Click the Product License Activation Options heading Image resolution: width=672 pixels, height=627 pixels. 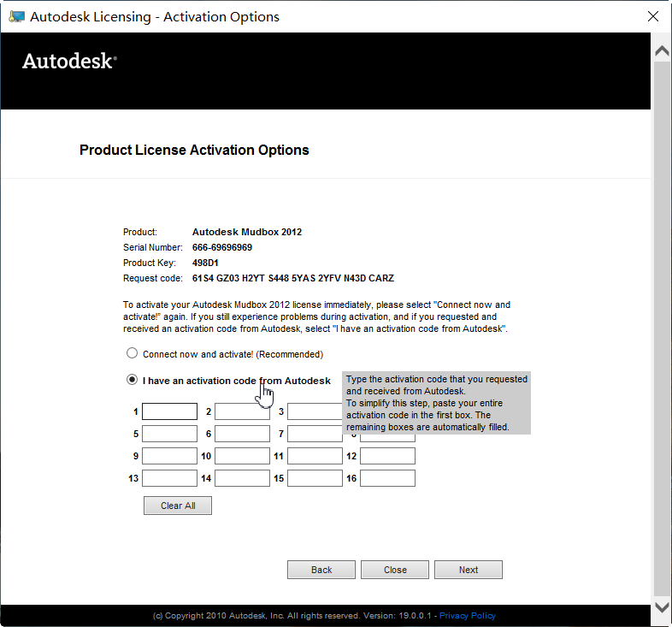pyautogui.click(x=194, y=150)
